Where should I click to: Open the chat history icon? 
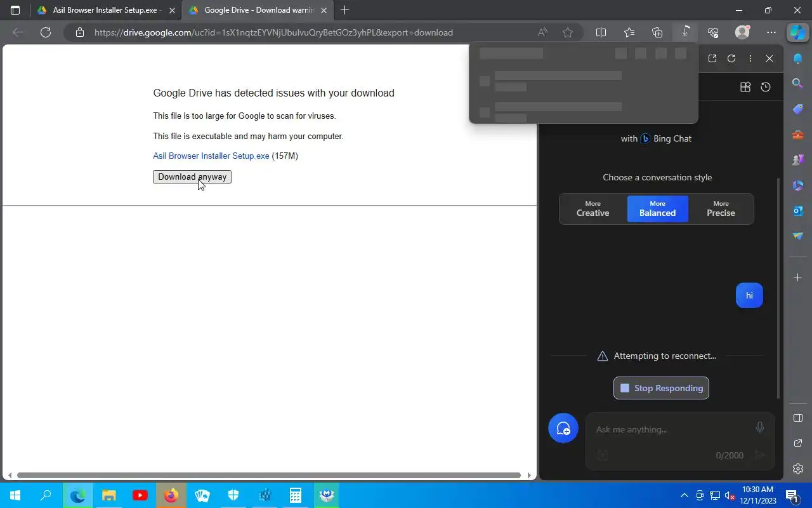point(766,87)
